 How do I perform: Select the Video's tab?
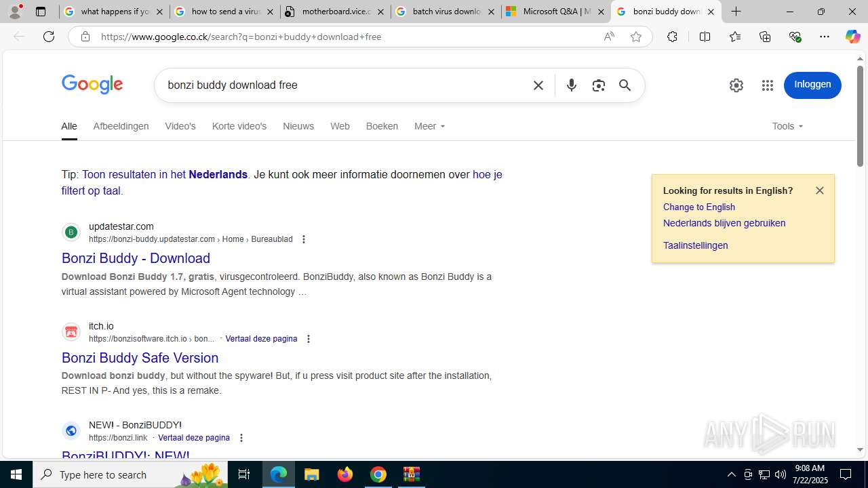pos(180,126)
